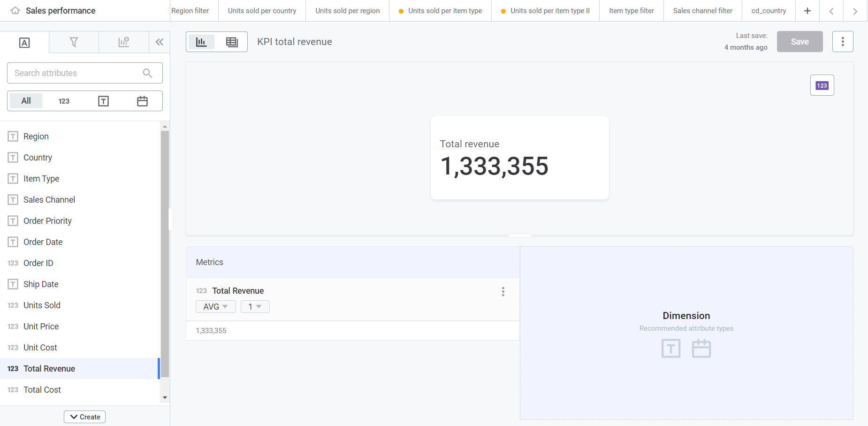Viewport: 868px width, 426px height.
Task: Switch to the Units sold per region tab
Action: coord(347,10)
